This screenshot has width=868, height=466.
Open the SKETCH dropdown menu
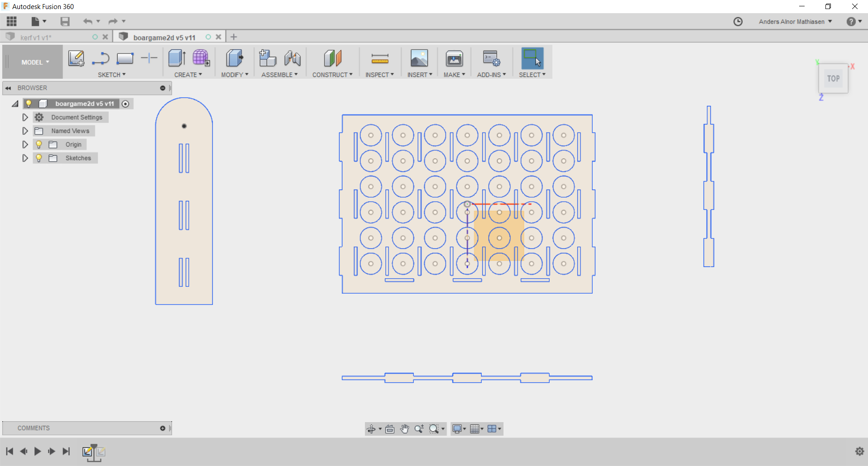(111, 75)
